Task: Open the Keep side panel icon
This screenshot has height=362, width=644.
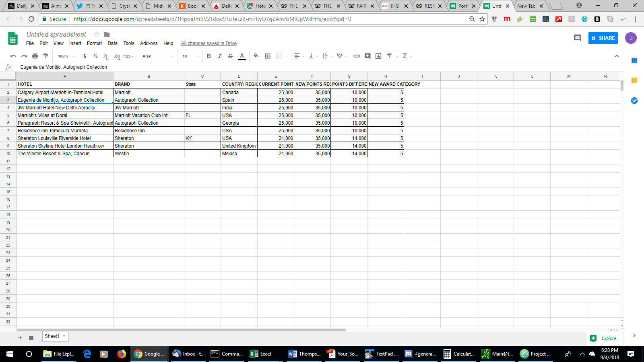Action: click(x=634, y=80)
